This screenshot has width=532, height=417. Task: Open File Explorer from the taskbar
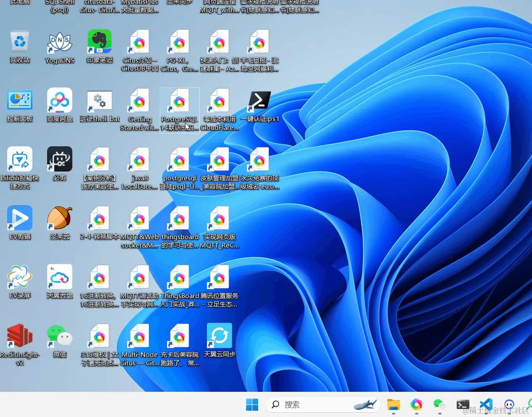[x=394, y=404]
